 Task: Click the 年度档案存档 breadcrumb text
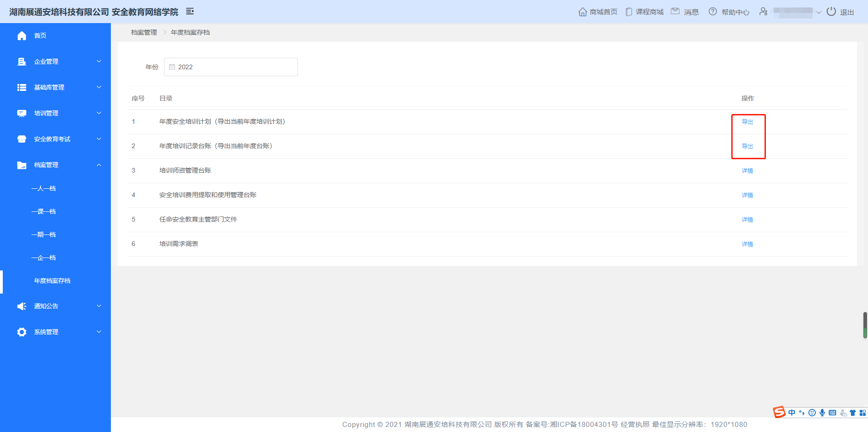tap(190, 32)
